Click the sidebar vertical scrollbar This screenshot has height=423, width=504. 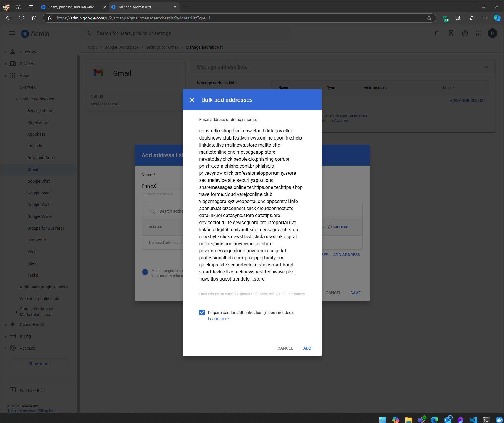(x=78, y=234)
